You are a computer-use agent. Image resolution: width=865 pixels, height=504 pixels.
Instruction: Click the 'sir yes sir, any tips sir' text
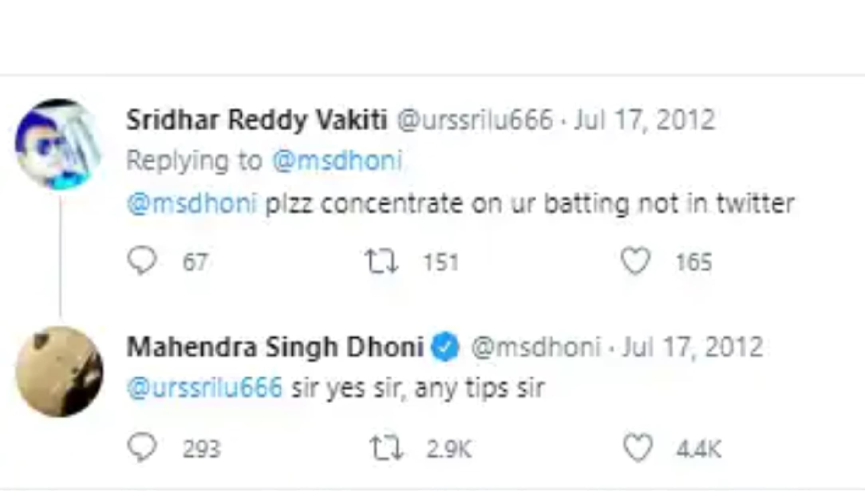[x=417, y=388]
